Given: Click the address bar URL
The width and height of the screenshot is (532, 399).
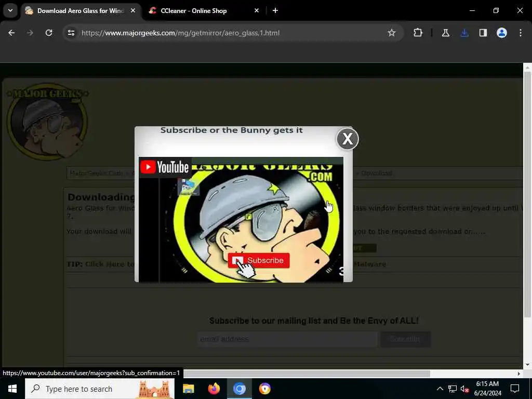Looking at the screenshot, I should coord(180,33).
